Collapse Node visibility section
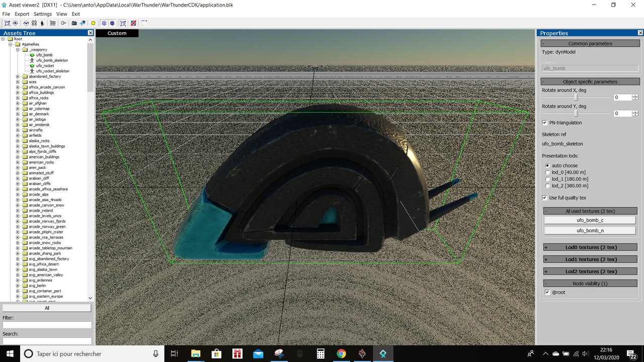The height and width of the screenshot is (362, 644). click(x=591, y=284)
